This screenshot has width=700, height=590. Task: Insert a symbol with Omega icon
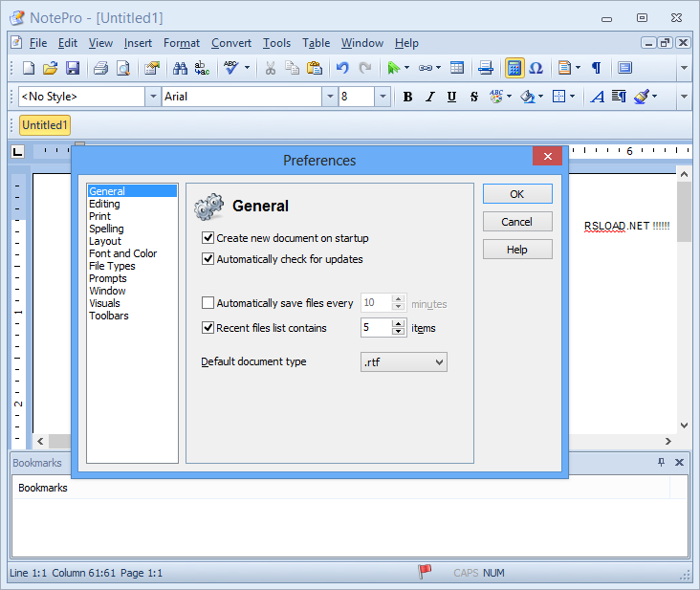pos(536,68)
